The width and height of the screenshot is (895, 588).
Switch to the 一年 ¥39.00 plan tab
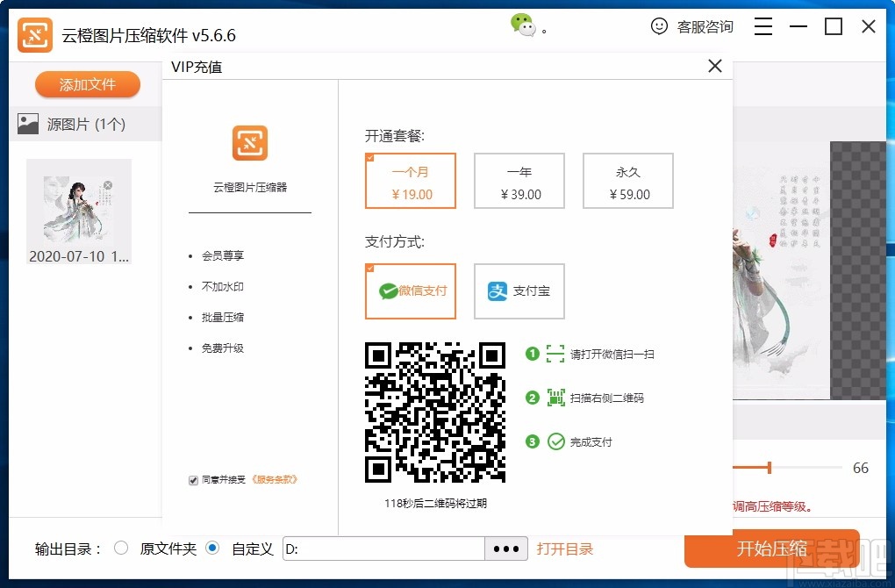click(x=519, y=181)
